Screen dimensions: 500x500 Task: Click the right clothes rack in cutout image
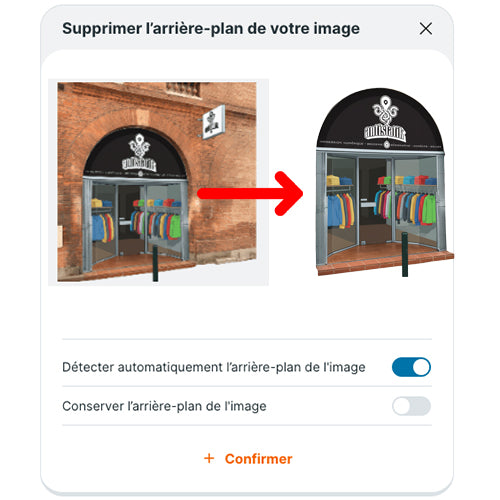click(x=407, y=203)
